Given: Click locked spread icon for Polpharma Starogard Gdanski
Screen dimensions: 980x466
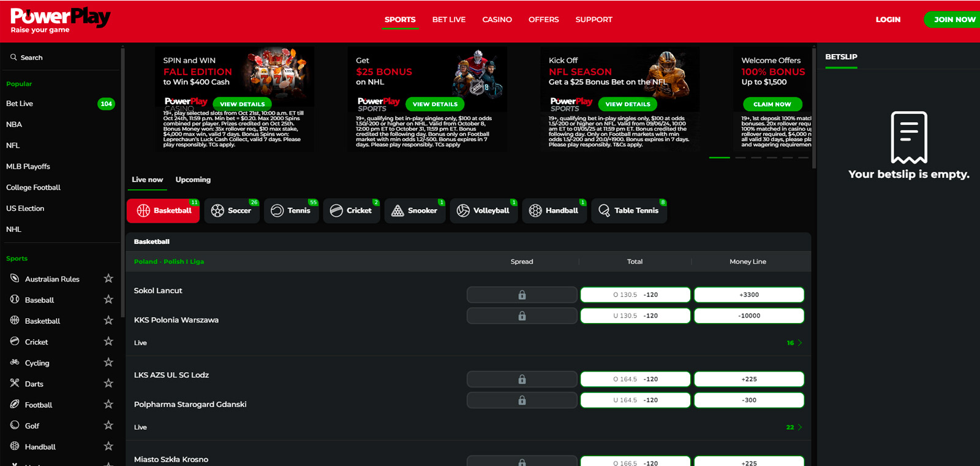Looking at the screenshot, I should point(522,400).
